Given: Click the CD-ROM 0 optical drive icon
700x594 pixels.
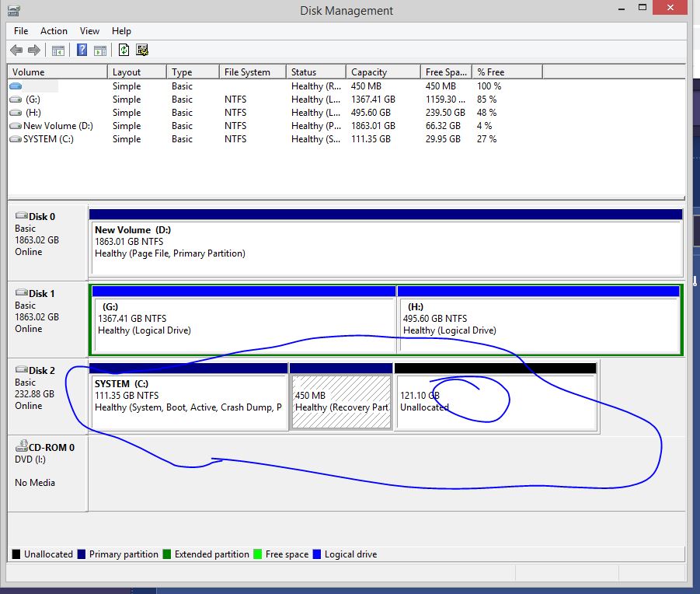Looking at the screenshot, I should (x=22, y=445).
